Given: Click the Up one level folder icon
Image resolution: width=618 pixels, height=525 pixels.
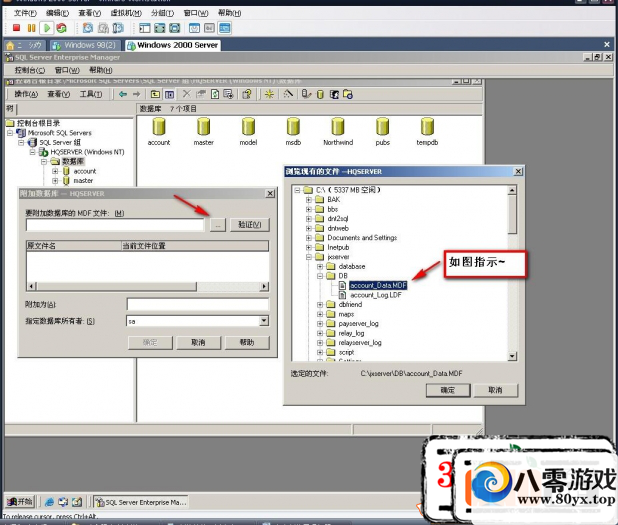Looking at the screenshot, I should tap(155, 94).
